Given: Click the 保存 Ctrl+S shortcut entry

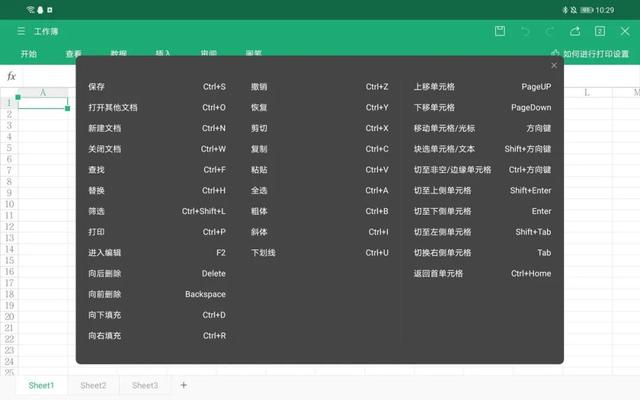Looking at the screenshot, I should (157, 87).
